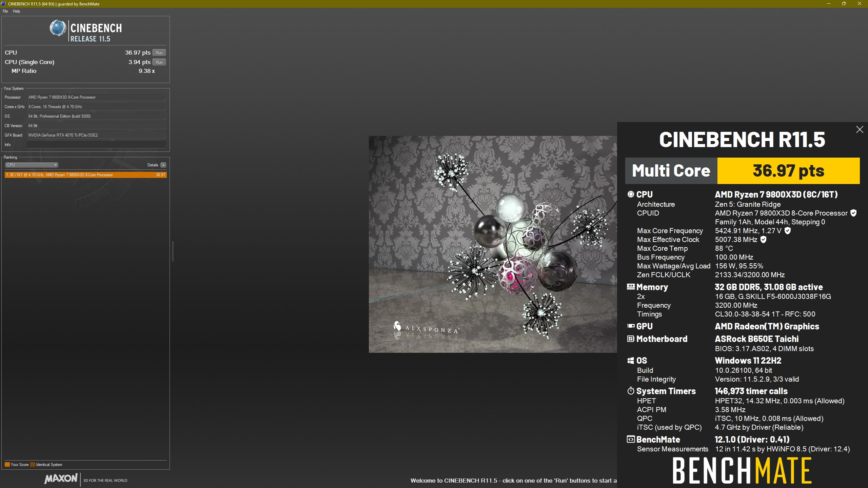This screenshot has width=868, height=488.
Task: Click the Memory module section icon
Action: coord(631,287)
